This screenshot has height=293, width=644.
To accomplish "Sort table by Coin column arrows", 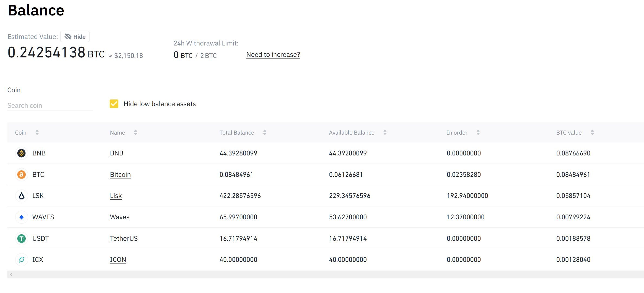I will pos(37,132).
